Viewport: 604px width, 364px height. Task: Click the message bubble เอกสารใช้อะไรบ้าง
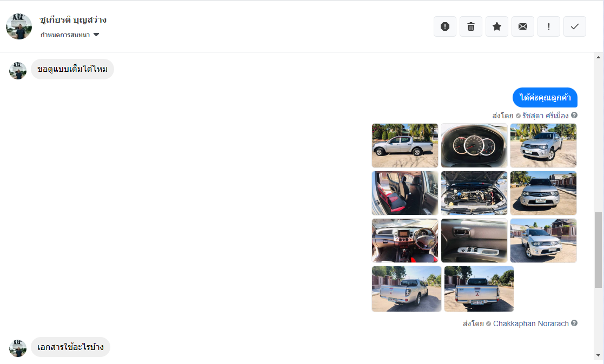70,347
